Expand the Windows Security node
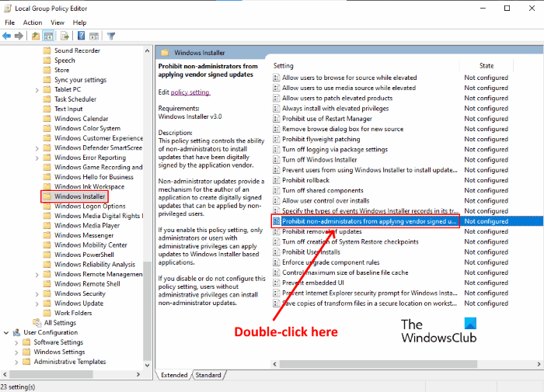Image resolution: width=544 pixels, height=392 pixels. [37, 293]
